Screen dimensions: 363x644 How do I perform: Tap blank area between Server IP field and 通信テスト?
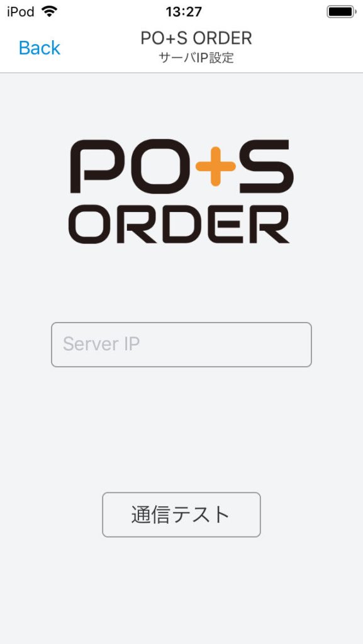[181, 429]
